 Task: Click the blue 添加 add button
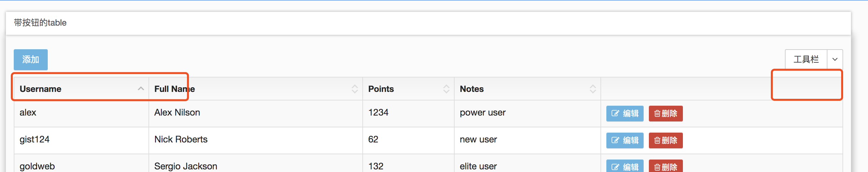(31, 60)
